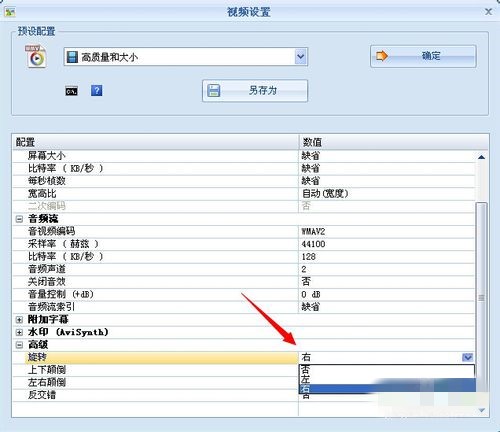Close the 视频设置 dialog
Image resolution: width=500 pixels, height=432 pixels.
[x=488, y=12]
